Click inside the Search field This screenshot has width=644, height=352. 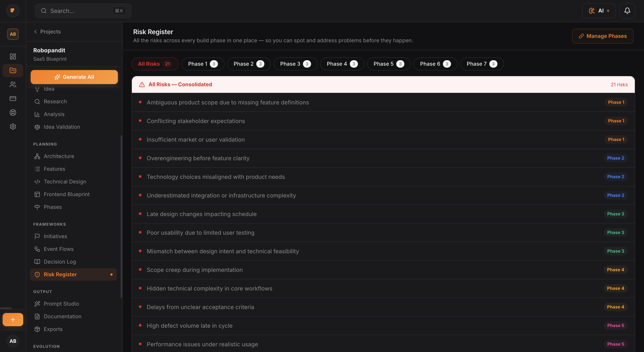(83, 11)
